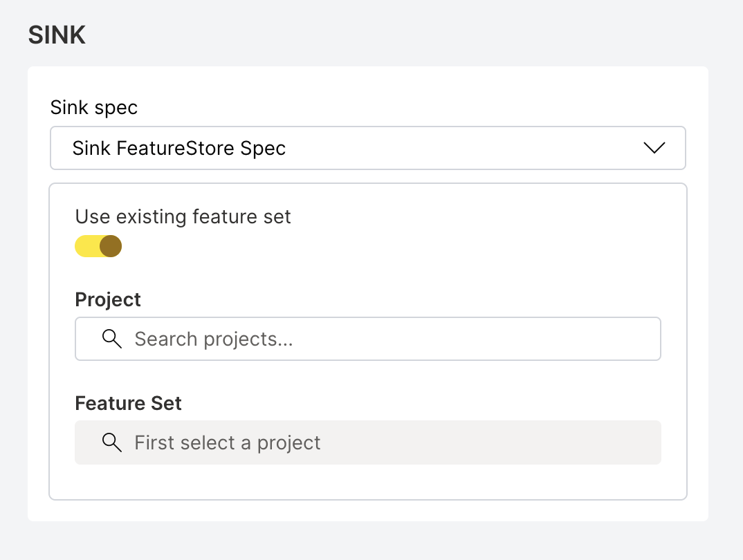Select the Sink spec label
Image resolution: width=743 pixels, height=560 pixels.
[93, 107]
